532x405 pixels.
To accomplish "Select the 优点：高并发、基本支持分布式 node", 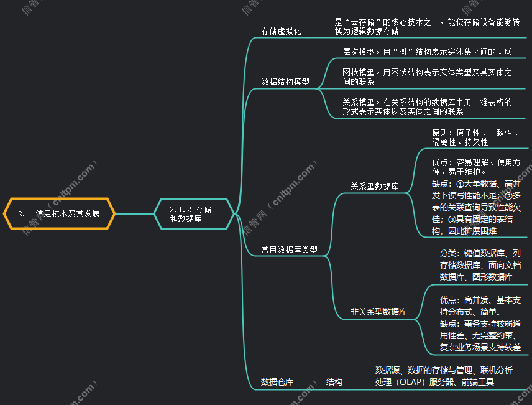I will pos(480,305).
